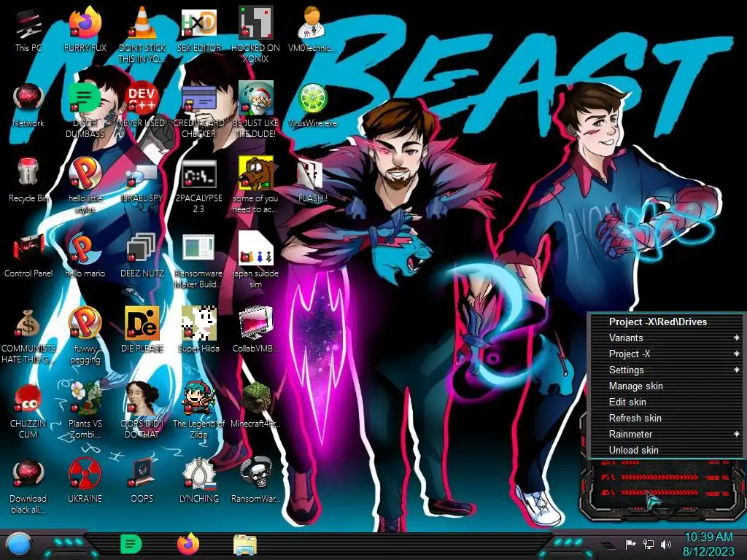
Task: Click the Project -X\Red\Drives menu header
Action: point(667,322)
